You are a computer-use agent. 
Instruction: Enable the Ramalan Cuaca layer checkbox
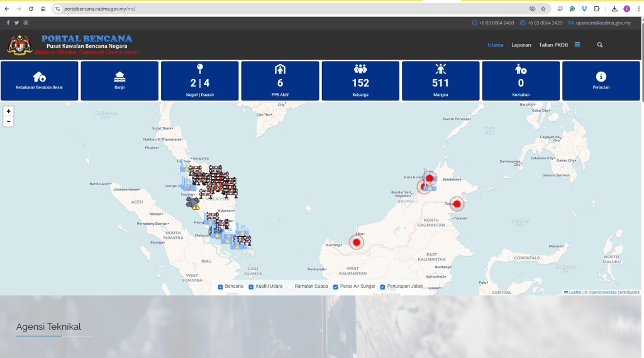(x=290, y=286)
